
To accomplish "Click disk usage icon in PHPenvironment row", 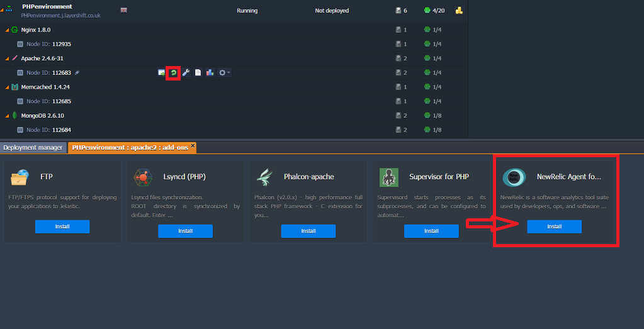I will [398, 10].
